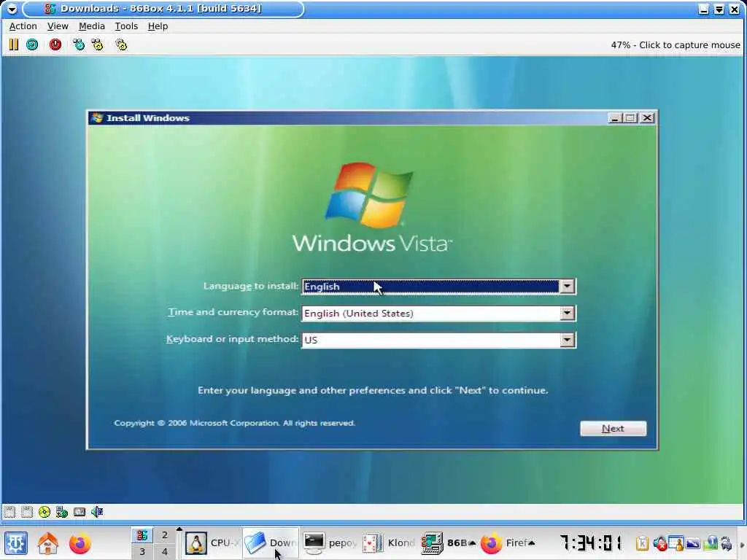
Task: Open the Tools menu
Action: (x=126, y=26)
